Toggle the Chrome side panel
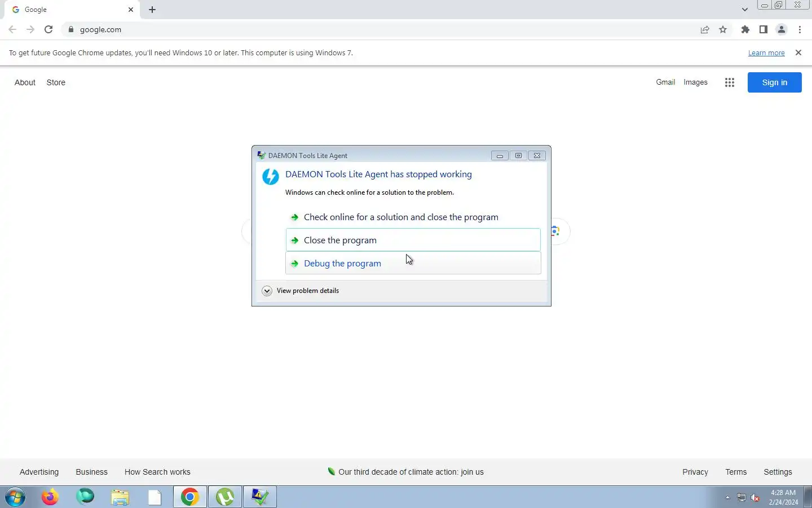The height and width of the screenshot is (508, 812). pos(764,29)
